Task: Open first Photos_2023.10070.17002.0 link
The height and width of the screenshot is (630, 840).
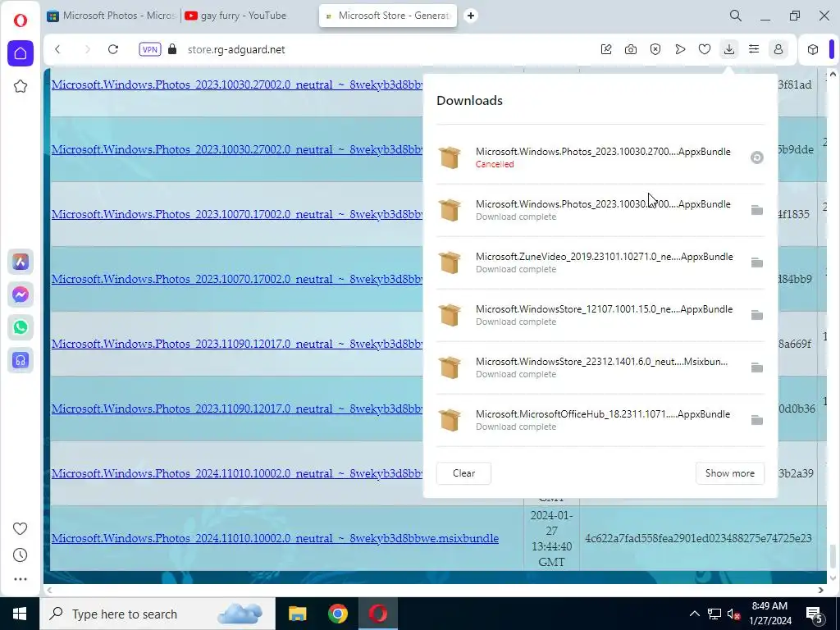Action: 237,214
